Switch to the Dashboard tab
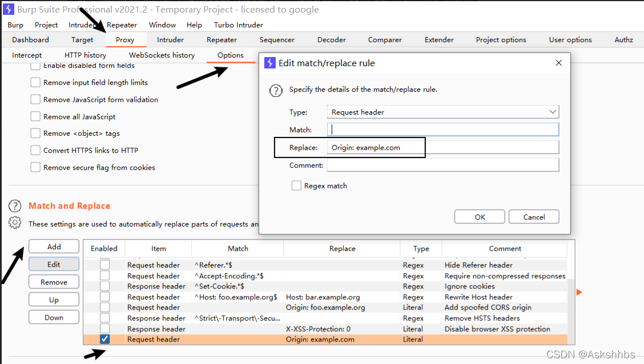 (x=30, y=40)
